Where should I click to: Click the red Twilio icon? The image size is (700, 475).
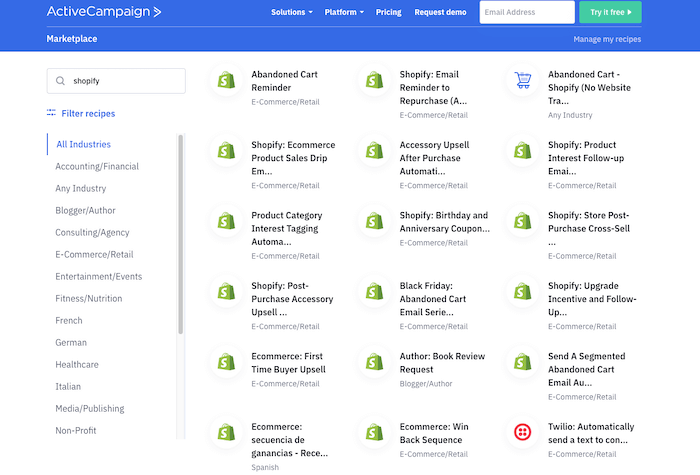[522, 432]
